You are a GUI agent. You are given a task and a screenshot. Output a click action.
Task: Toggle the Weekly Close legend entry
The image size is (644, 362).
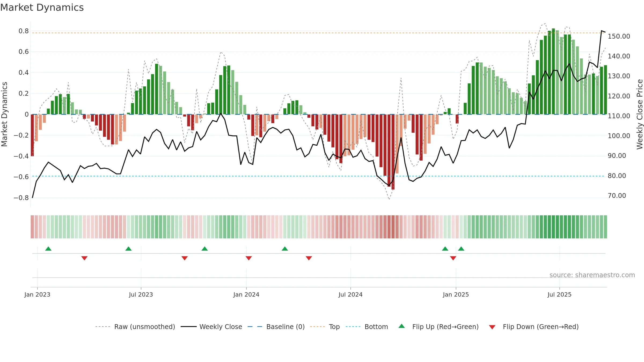[211, 327]
